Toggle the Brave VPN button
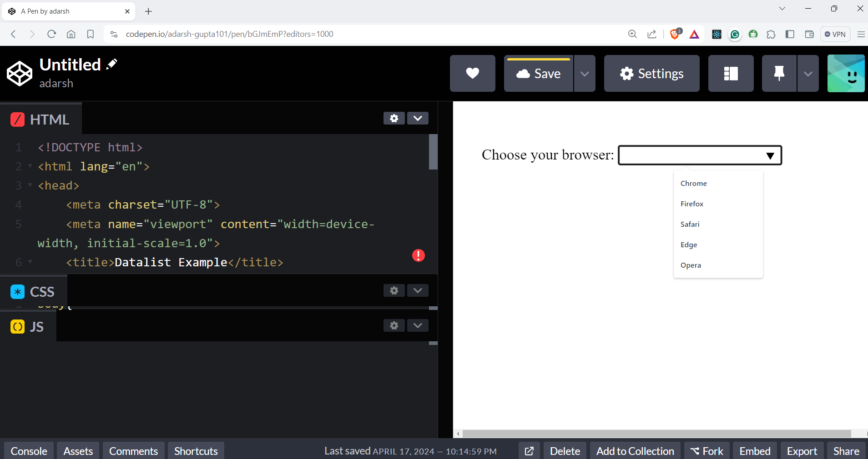This screenshot has height=459, width=868. 835,34
